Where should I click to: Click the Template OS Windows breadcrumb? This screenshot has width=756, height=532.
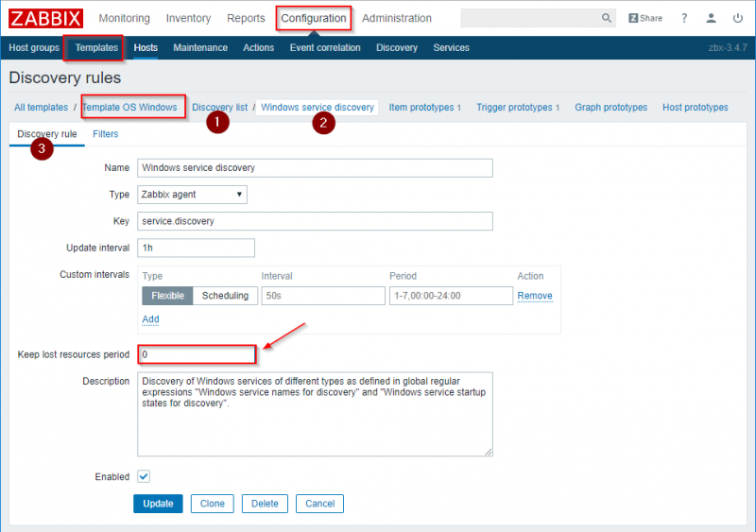click(129, 107)
